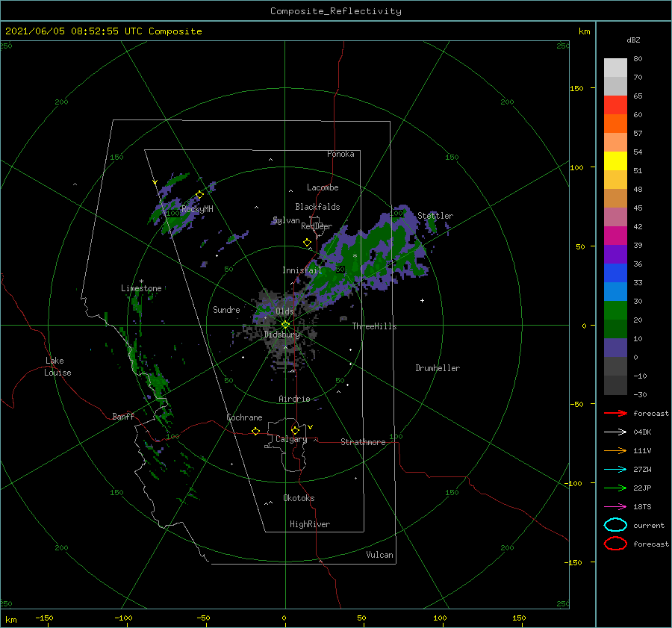Viewport: 672px width, 628px height.
Task: Click the yellow diamond marker below RedDeer
Action: 307,242
